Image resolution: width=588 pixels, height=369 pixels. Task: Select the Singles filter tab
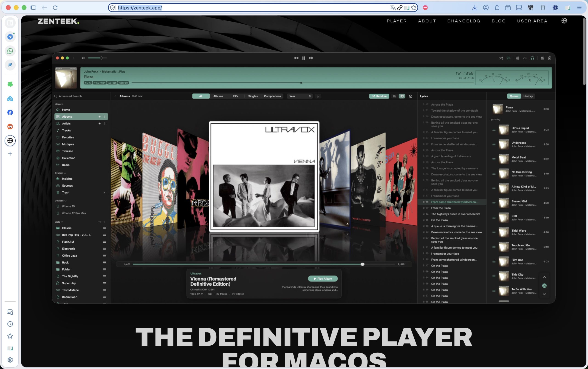click(253, 96)
